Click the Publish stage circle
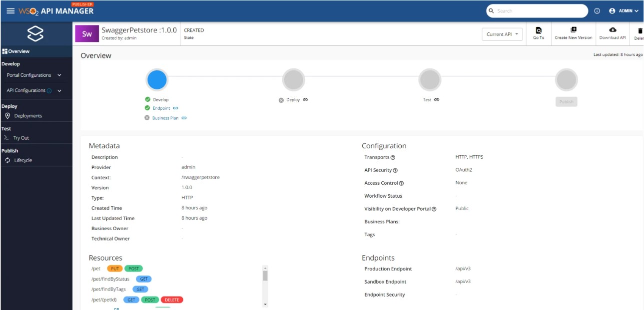 [x=566, y=79]
